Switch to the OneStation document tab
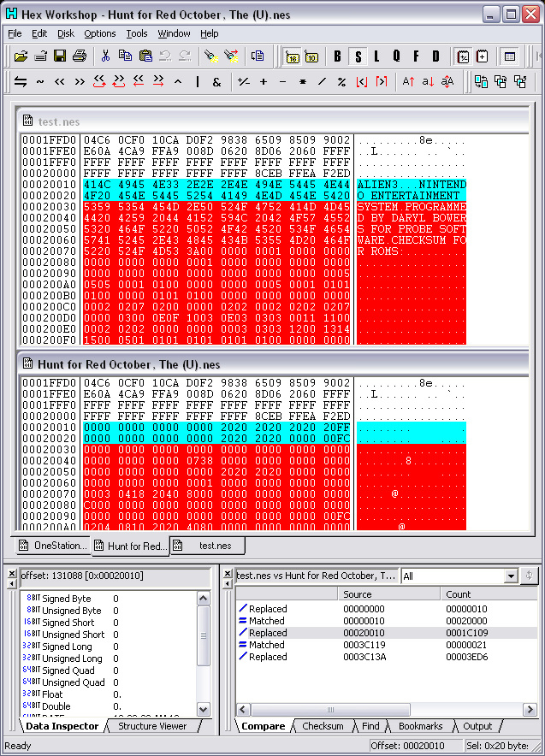Viewport: 545px width, 756px height. coord(52,546)
